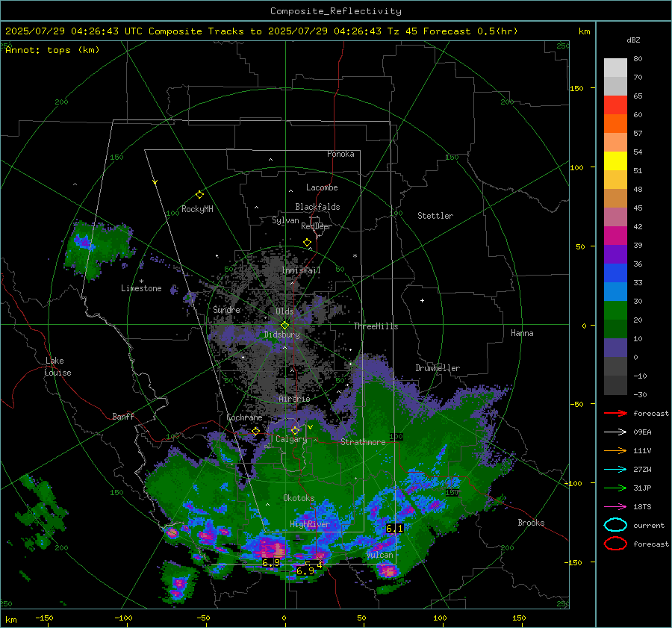Click the yellow diamond marker below Cochrane
Image resolution: width=672 pixels, height=628 pixels.
(255, 431)
